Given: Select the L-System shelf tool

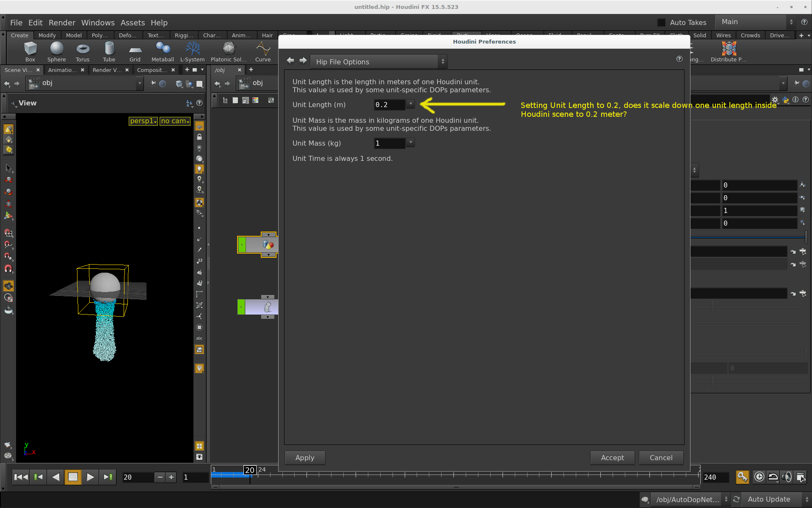Looking at the screenshot, I should click(192, 52).
